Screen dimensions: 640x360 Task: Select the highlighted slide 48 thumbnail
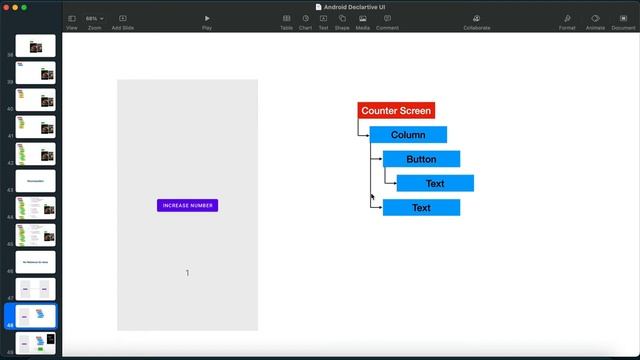click(36, 316)
